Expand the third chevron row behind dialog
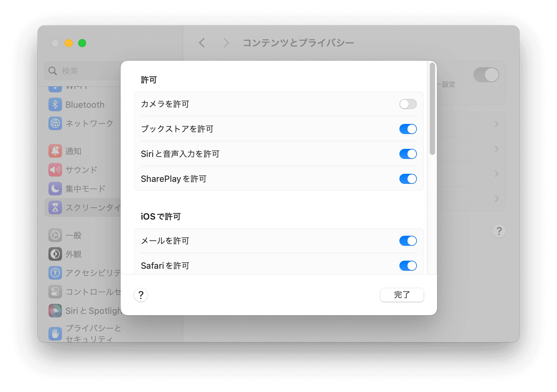This screenshot has width=557, height=392. point(497,174)
